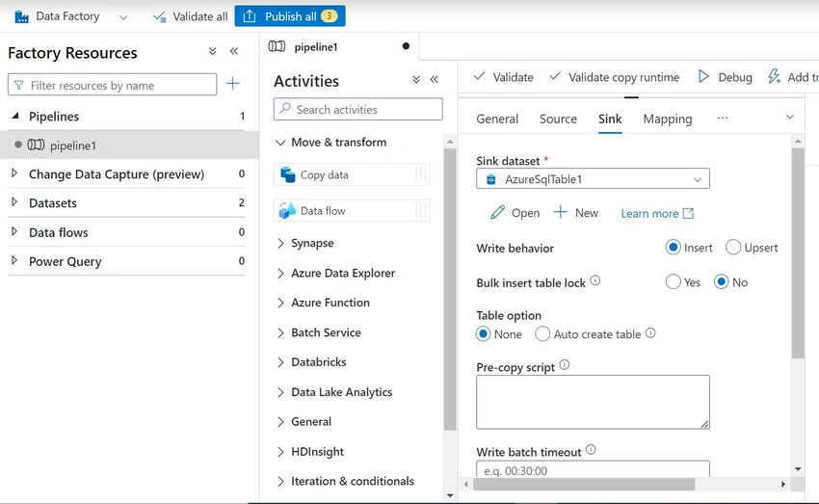Click the Write batch timeout info icon
The image size is (819, 504).
591,450
